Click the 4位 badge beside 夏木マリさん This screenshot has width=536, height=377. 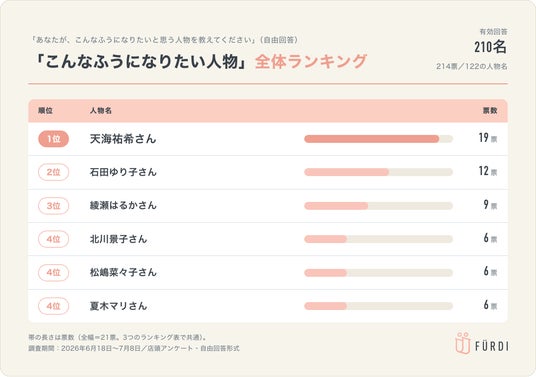pos(53,306)
